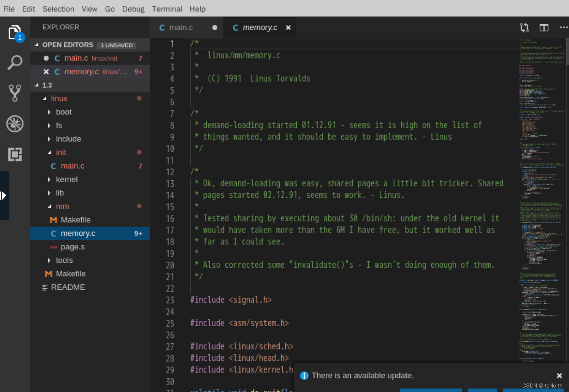Click the EXPLORER panel title
Screen dimensions: 569x392
pos(61,27)
